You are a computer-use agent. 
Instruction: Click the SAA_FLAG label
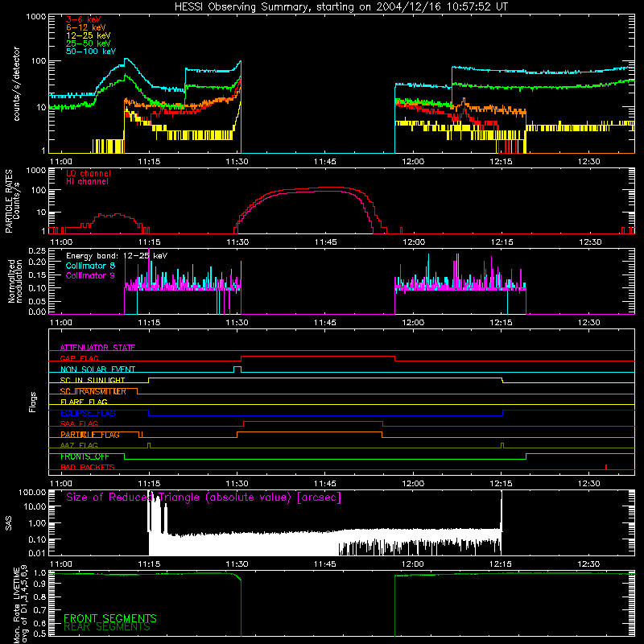tap(79, 424)
